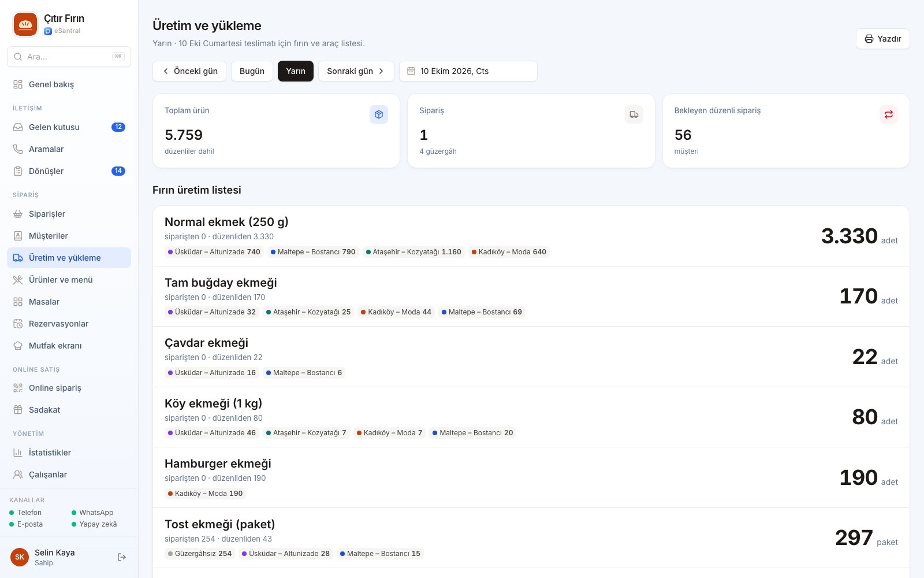Click Ataşehir – Kozyatağı 1.160 route chip

coord(413,252)
